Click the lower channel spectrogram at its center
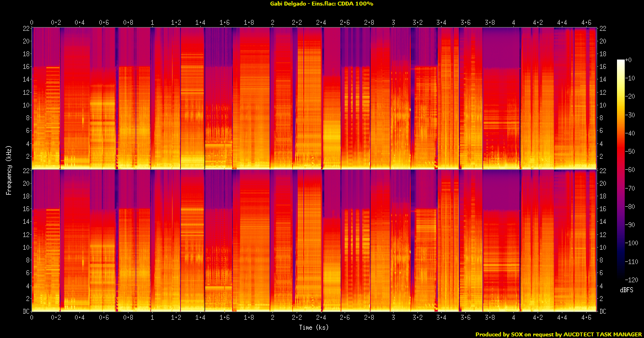The width and height of the screenshot is (644, 338). (x=314, y=240)
